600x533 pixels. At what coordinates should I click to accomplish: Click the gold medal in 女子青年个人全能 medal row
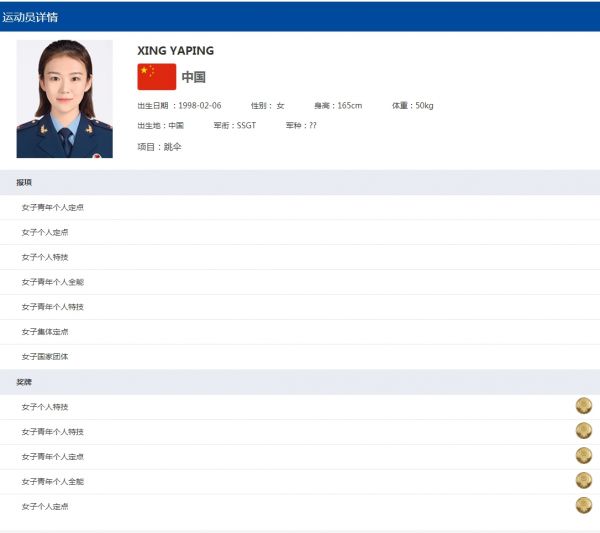(584, 481)
